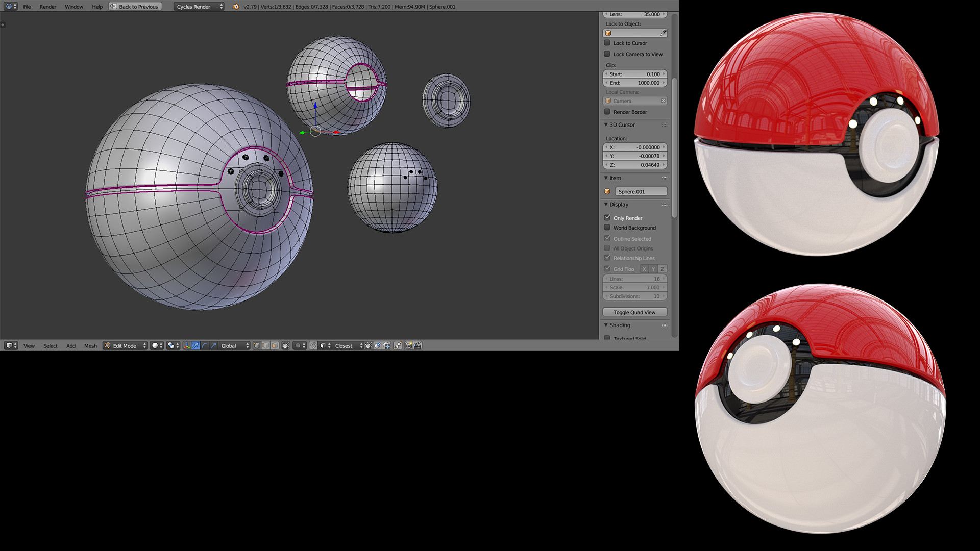
Task: Collapse the Display panel
Action: point(606,204)
